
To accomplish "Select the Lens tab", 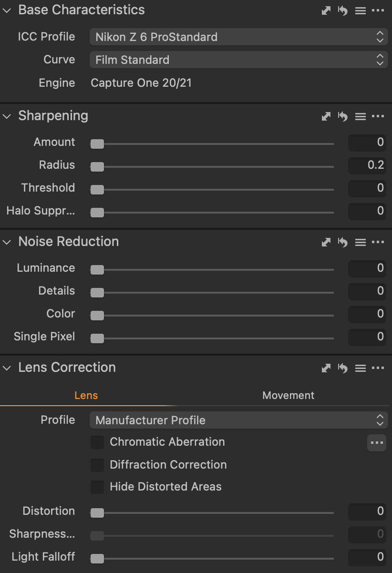I will (x=86, y=395).
